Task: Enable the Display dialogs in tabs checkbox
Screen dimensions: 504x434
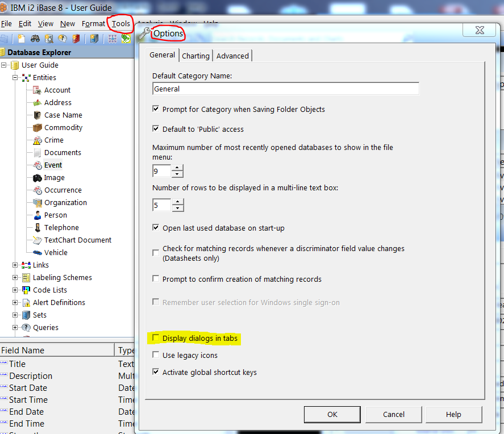Action: pyautogui.click(x=156, y=338)
